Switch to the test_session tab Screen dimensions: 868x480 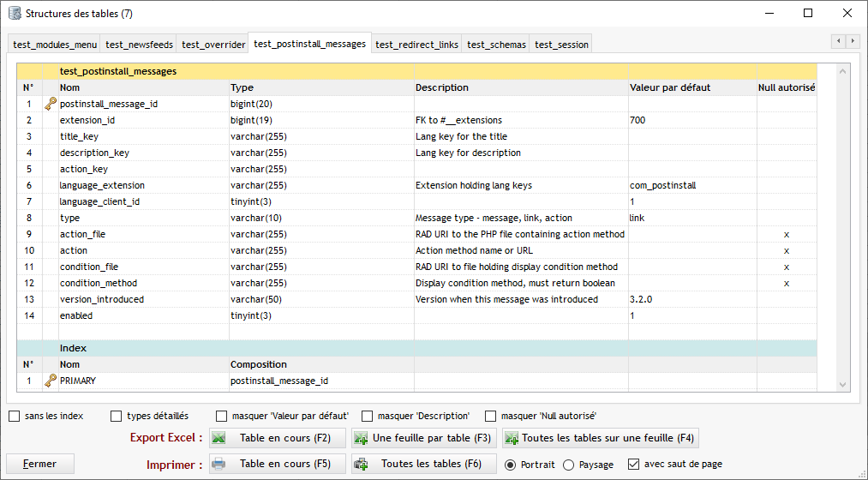coord(561,45)
